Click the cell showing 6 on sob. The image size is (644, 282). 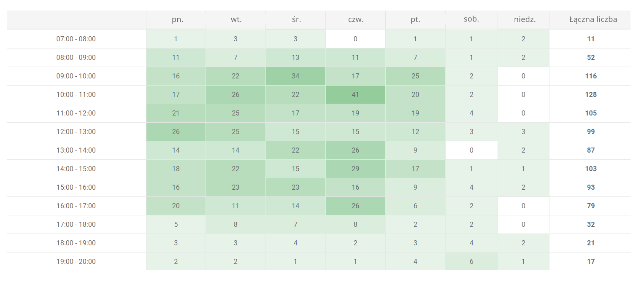point(471,261)
